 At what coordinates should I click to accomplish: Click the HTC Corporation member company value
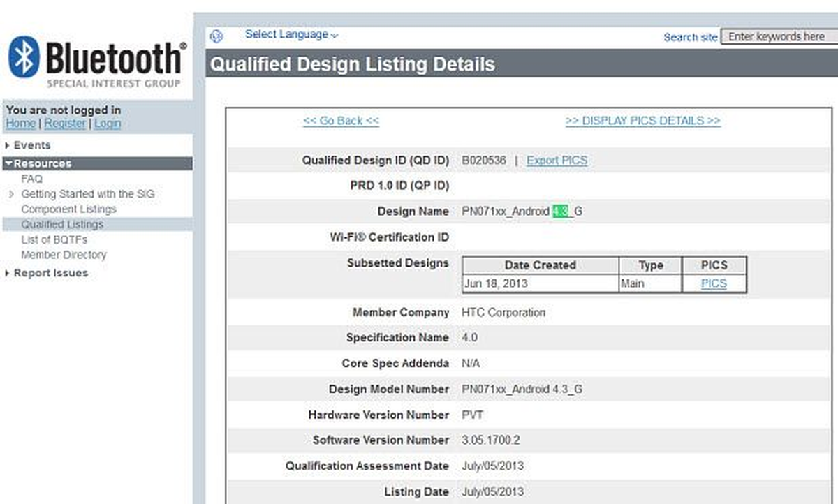[x=503, y=313]
